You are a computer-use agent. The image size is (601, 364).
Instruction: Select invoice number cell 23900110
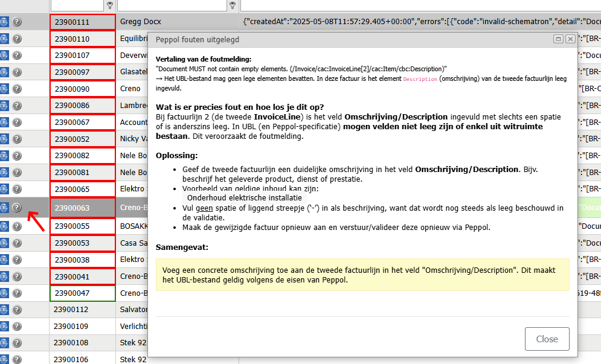point(82,39)
